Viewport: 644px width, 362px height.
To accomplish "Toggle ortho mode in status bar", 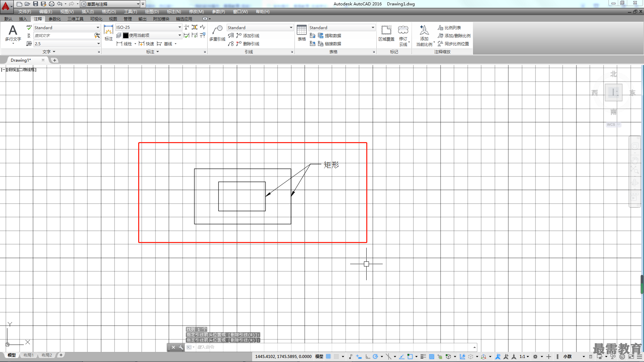I will click(x=368, y=356).
